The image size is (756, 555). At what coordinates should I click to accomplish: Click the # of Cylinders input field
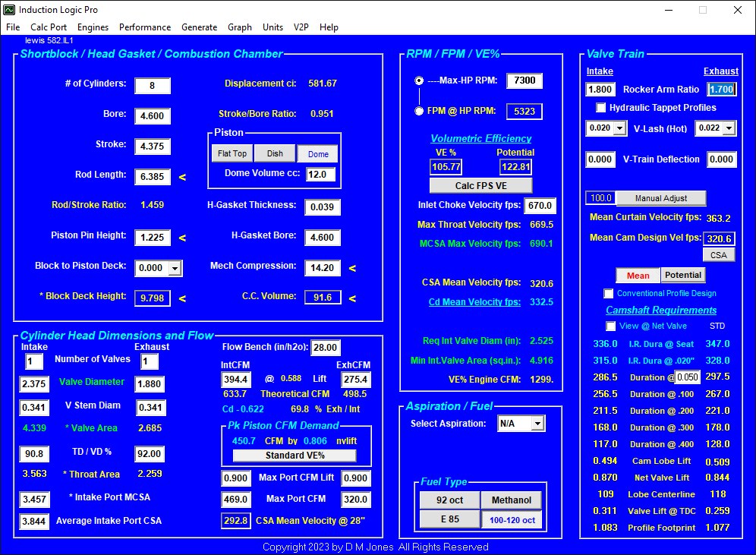click(153, 86)
